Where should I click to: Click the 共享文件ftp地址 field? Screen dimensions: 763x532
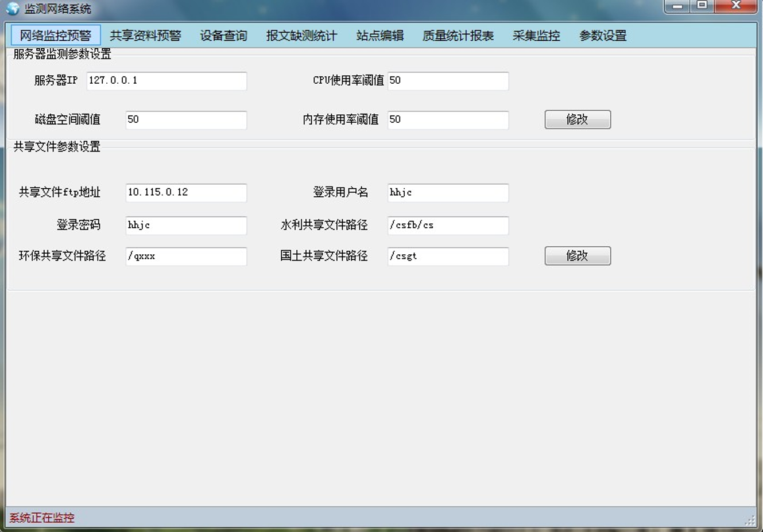(186, 193)
